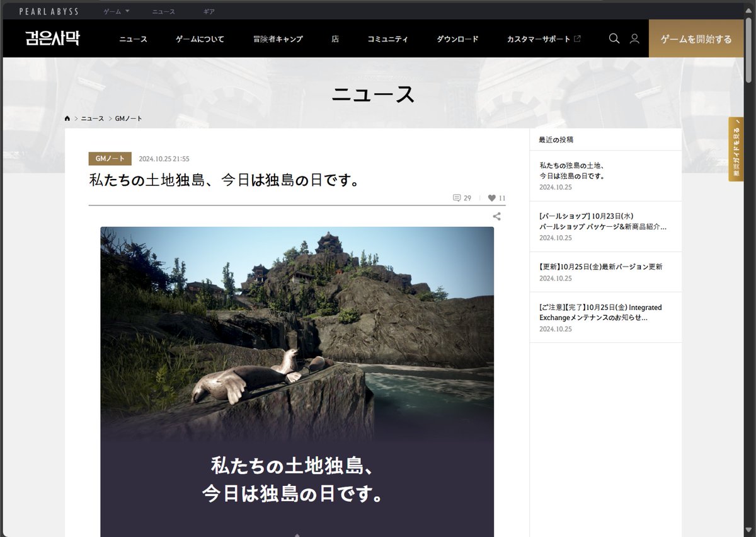The width and height of the screenshot is (756, 537).
Task: Click the share icon below the title
Action: pos(496,216)
